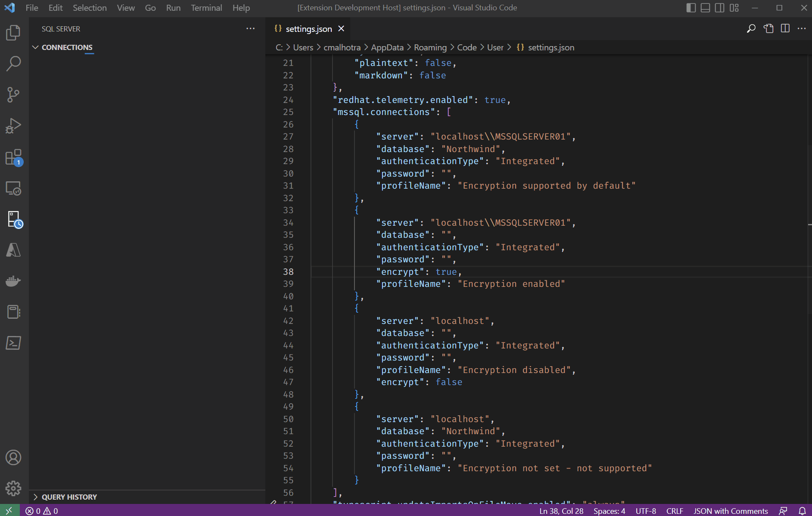Open the Remote Explorer view
Viewport: 812px width, 516px height.
(13, 188)
